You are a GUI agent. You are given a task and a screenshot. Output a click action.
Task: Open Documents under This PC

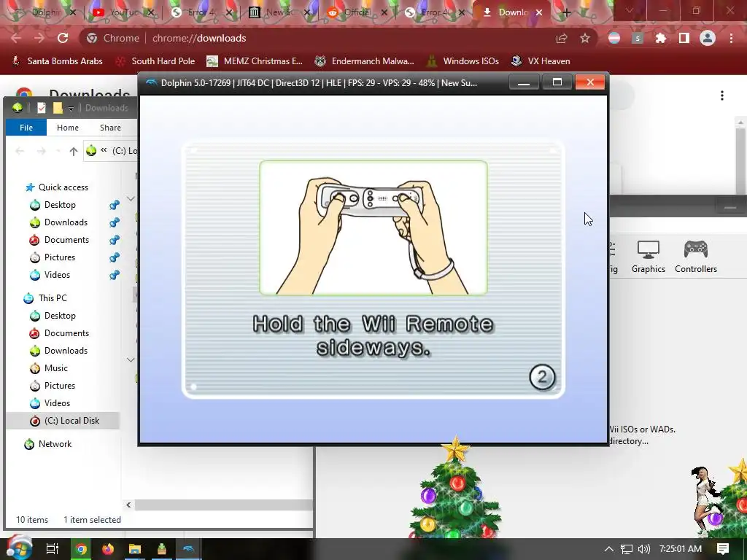[66, 333]
